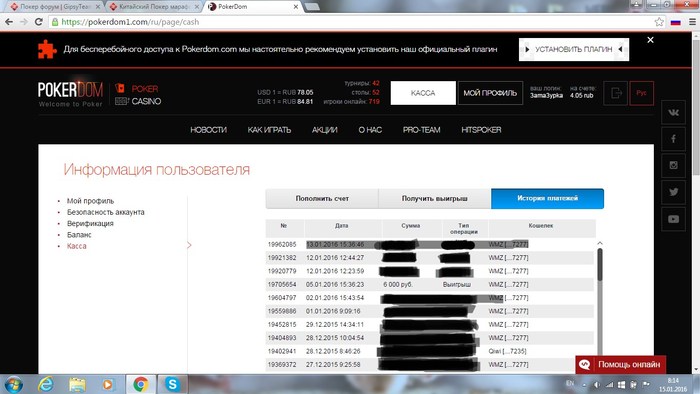Select the 6 000 руб. amount cell
The image size is (700, 394).
[x=398, y=285]
